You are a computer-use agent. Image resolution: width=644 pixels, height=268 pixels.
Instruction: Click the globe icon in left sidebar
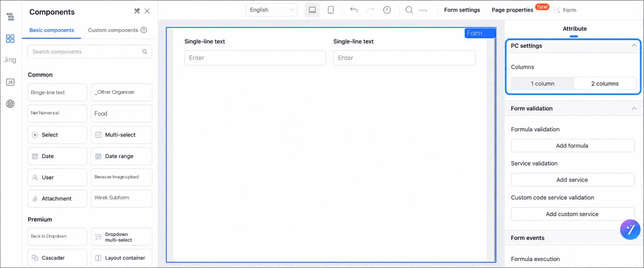[10, 104]
